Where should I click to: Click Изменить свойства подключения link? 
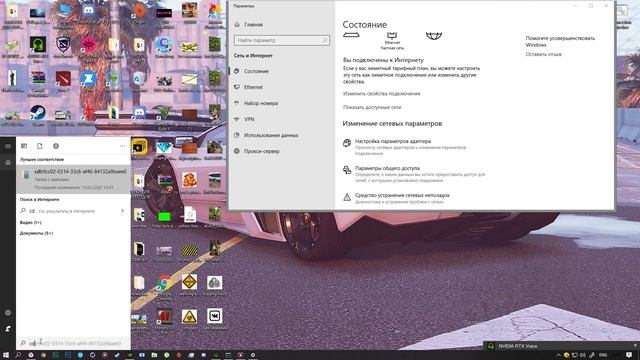point(381,93)
